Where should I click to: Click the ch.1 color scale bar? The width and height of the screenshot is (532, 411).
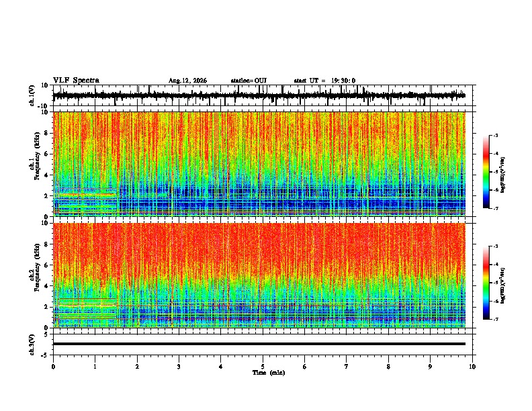[486, 172]
